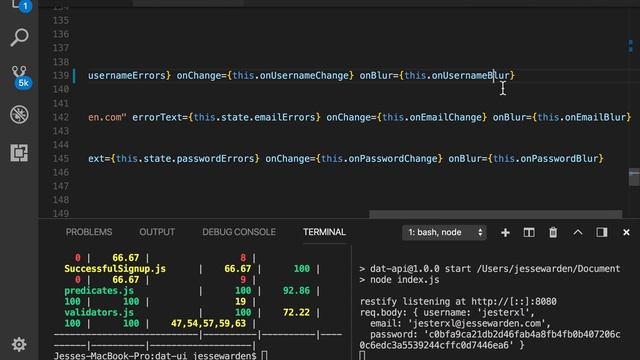The height and width of the screenshot is (360, 640).
Task: Switch to the DEBUG CONSOLE tab
Action: tap(239, 232)
